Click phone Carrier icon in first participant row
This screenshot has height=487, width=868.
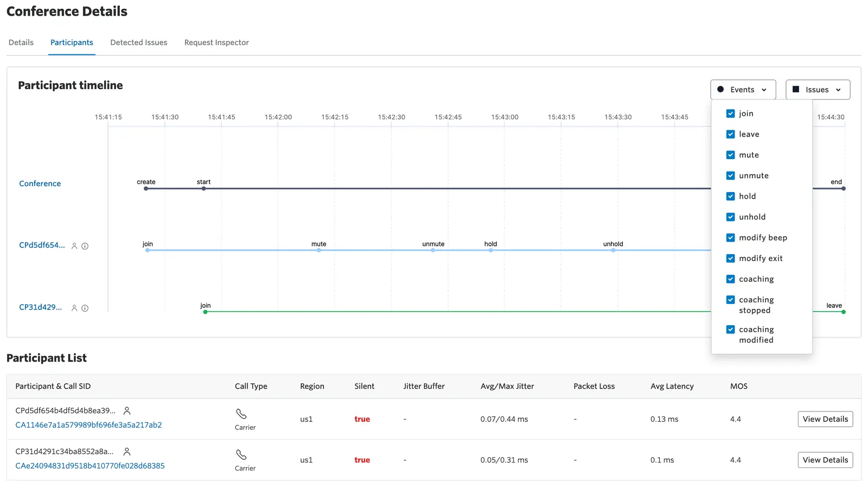click(241, 414)
